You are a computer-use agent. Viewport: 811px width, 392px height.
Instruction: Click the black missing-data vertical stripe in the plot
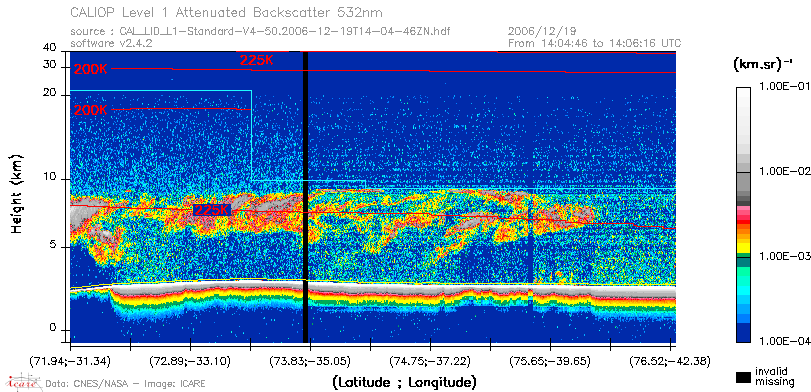305,197
